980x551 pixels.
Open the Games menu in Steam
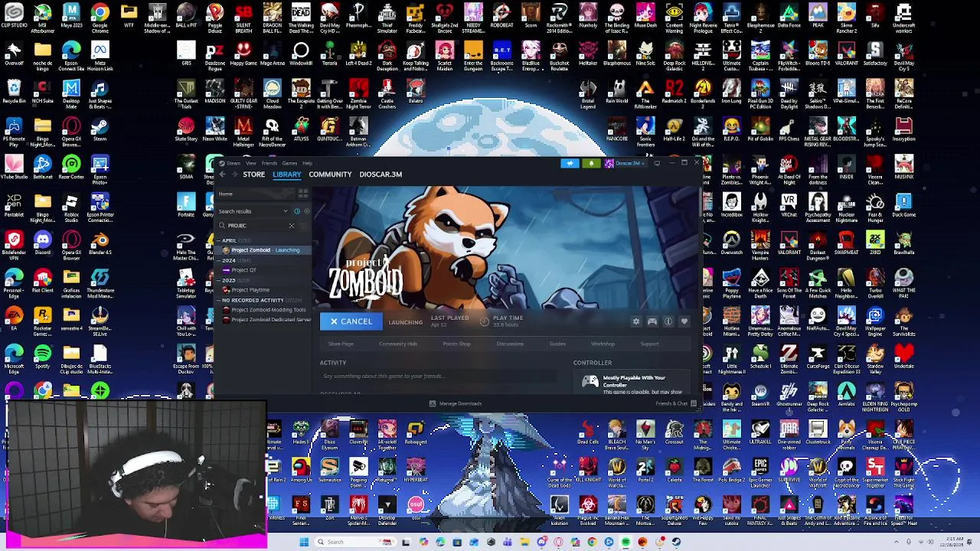tap(289, 163)
